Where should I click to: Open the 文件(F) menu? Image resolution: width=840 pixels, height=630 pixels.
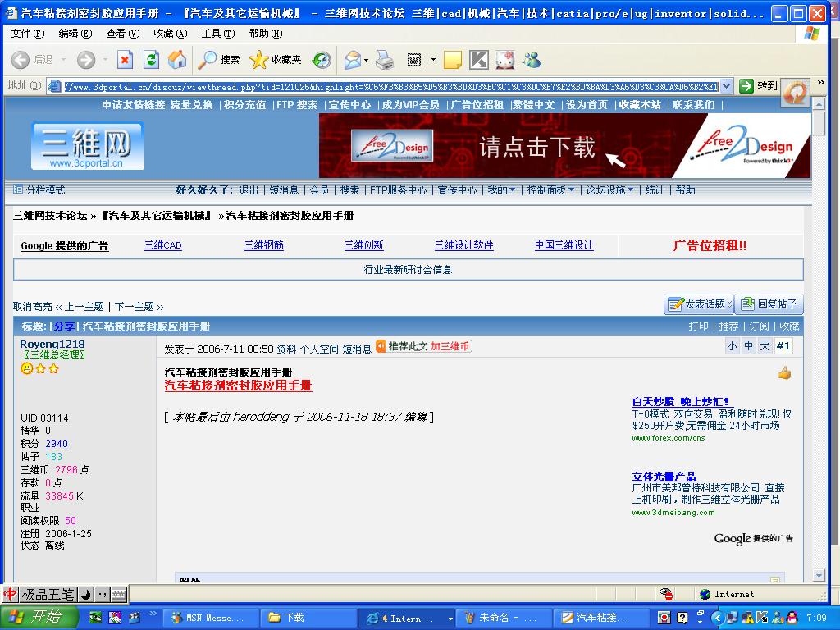click(28, 34)
